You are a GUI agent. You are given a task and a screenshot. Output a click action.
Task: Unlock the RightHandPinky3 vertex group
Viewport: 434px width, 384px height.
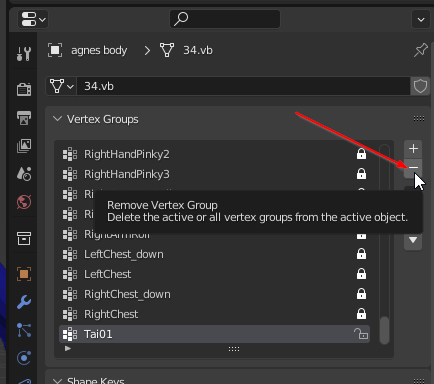pyautogui.click(x=361, y=174)
